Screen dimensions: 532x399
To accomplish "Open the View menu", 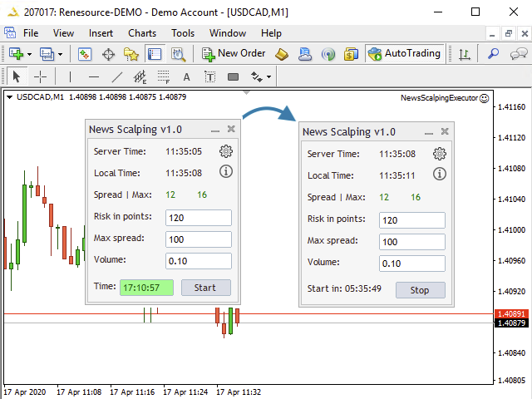I will coord(63,33).
